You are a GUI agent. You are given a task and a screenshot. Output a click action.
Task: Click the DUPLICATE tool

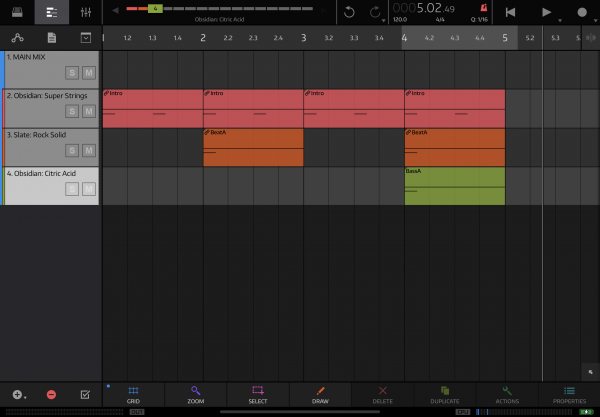pyautogui.click(x=445, y=395)
